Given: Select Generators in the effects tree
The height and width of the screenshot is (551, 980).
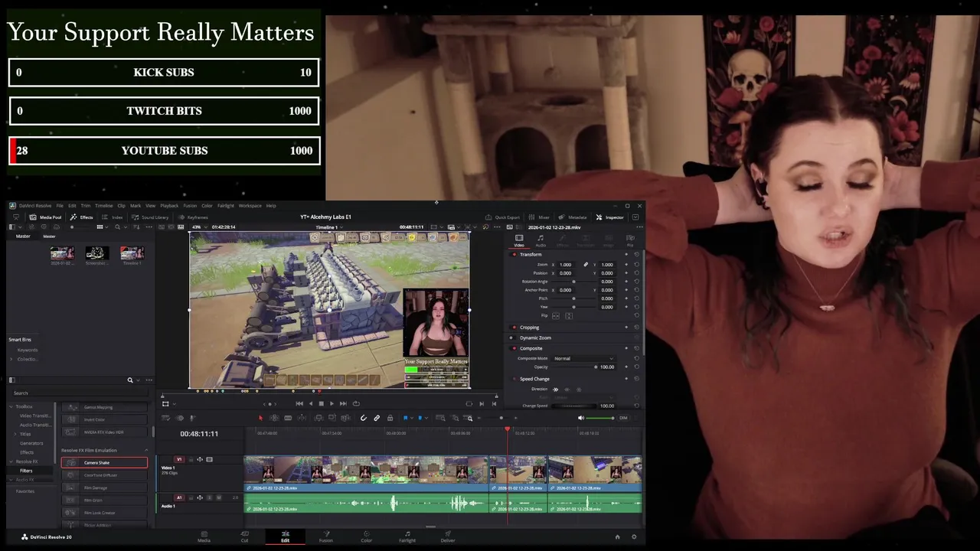Looking at the screenshot, I should (x=31, y=443).
